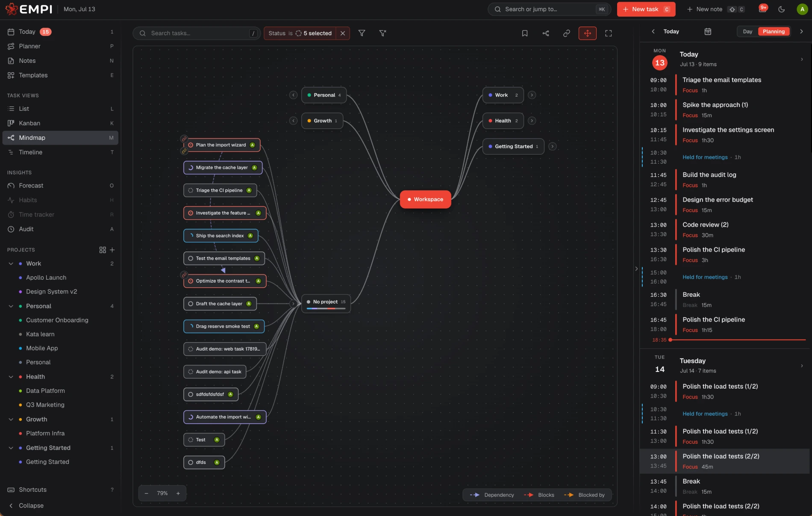
Task: Open the filter funnel icon
Action: (362, 33)
